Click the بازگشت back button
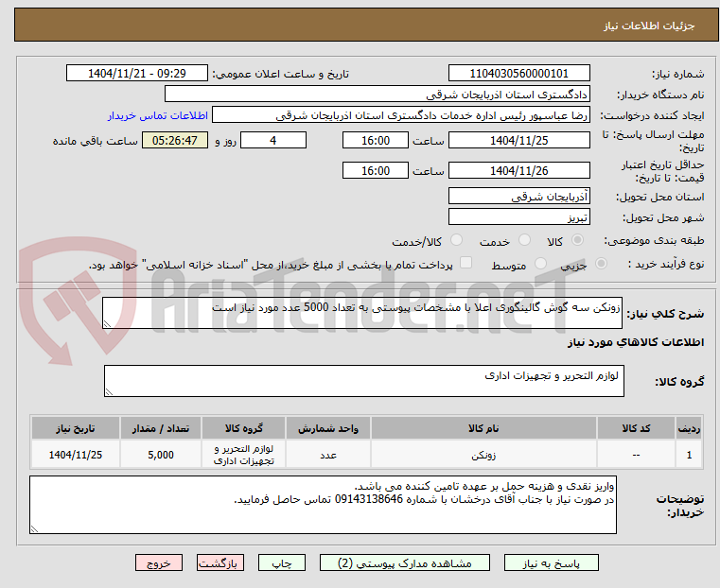Image resolution: width=720 pixels, height=588 pixels. pos(220,562)
